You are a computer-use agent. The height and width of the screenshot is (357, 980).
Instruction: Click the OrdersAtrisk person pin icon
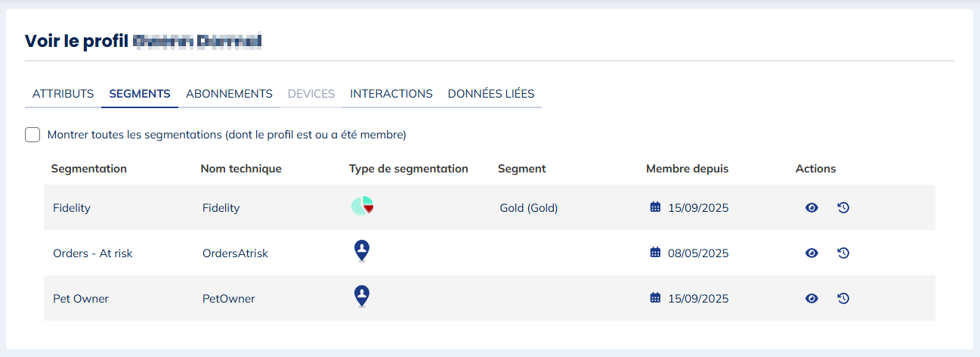tap(362, 251)
